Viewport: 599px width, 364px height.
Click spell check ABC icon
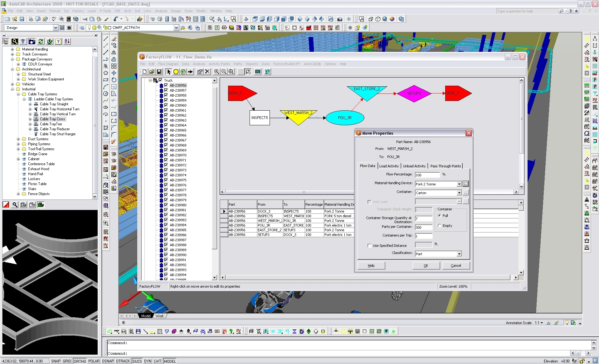(54, 19)
